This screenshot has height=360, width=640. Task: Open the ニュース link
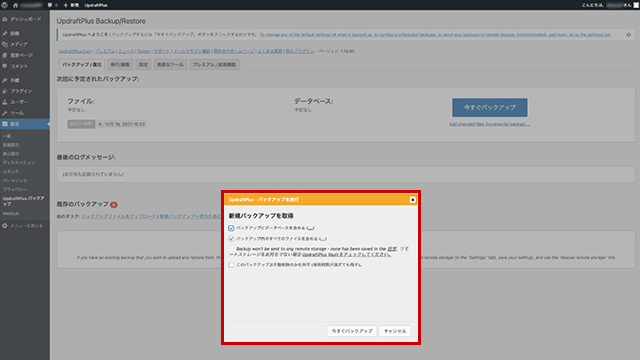[x=126, y=51]
